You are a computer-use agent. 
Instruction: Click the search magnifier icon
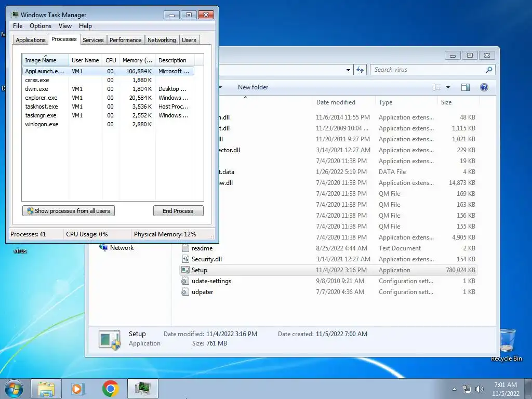pyautogui.click(x=489, y=70)
